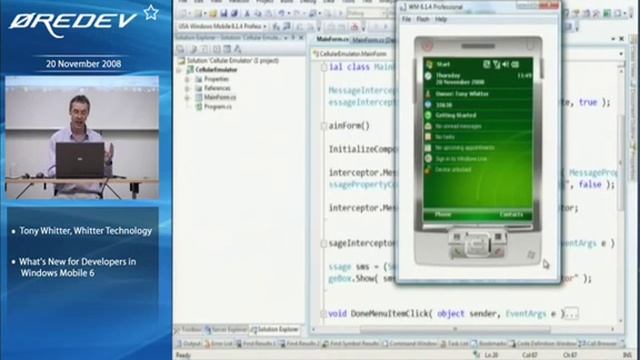Click the Device Options icon in device toolbar
The height and width of the screenshot is (360, 640).
coord(287,27)
